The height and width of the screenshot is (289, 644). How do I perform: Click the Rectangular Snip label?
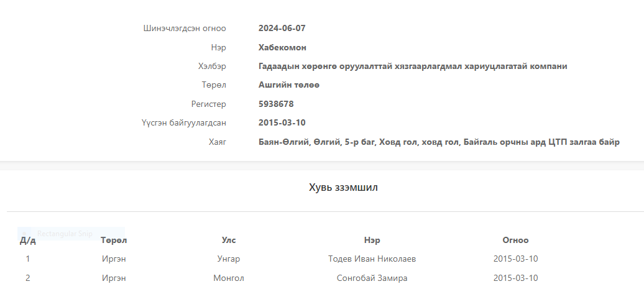(x=65, y=234)
